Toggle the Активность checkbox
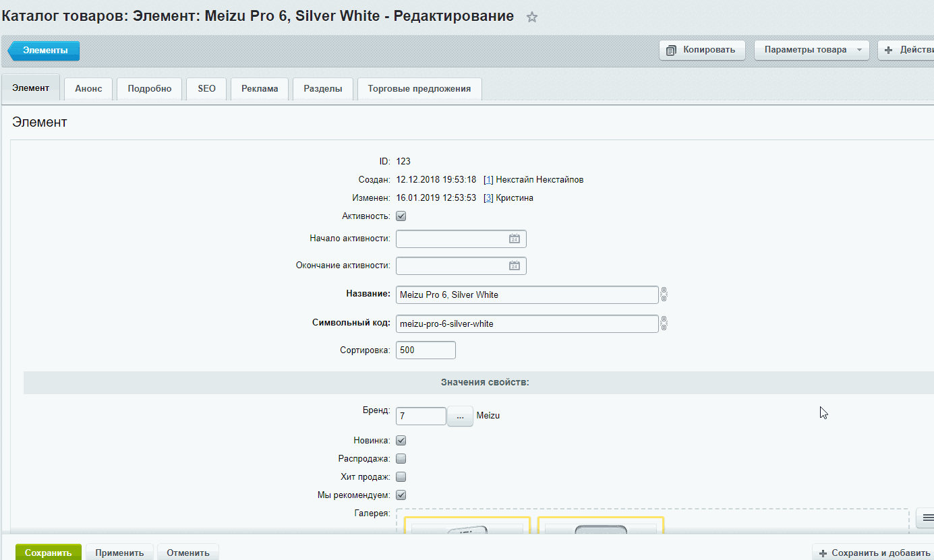The width and height of the screenshot is (934, 560). [x=401, y=216]
